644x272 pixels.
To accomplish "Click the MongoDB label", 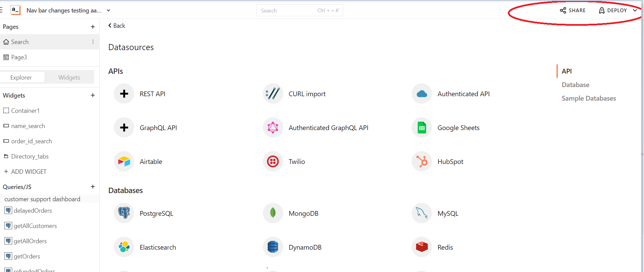I will point(304,213).
